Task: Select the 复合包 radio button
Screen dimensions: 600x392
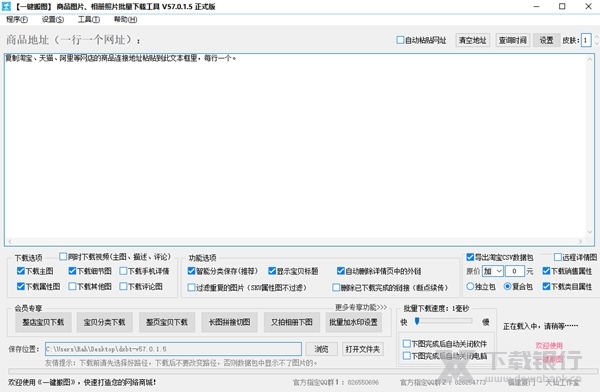Action: (507, 286)
